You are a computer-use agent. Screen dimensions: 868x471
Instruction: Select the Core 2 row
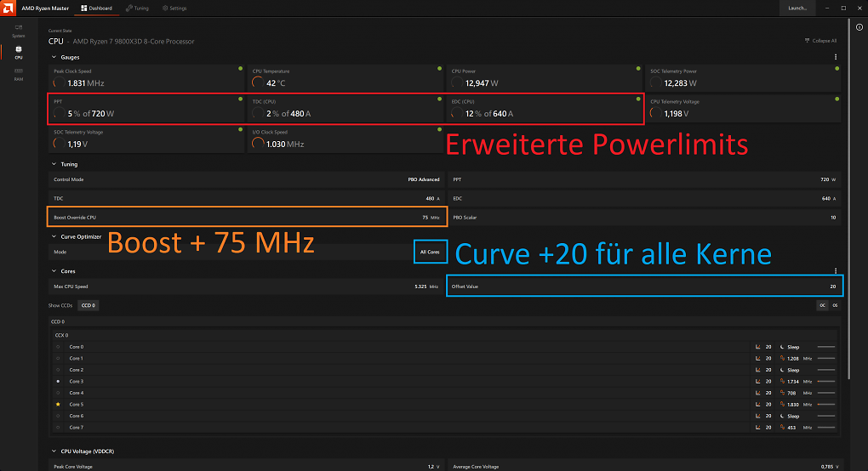[x=445, y=370]
